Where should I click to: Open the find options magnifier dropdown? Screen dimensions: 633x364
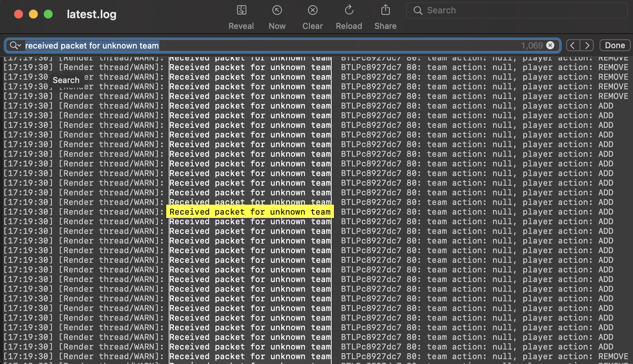15,46
